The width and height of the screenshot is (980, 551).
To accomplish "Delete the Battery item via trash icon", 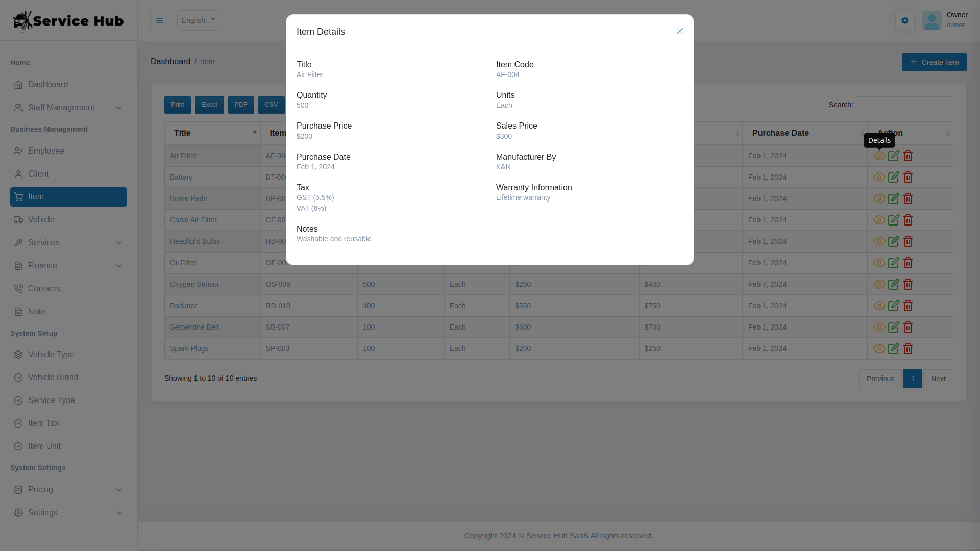I will pyautogui.click(x=909, y=177).
